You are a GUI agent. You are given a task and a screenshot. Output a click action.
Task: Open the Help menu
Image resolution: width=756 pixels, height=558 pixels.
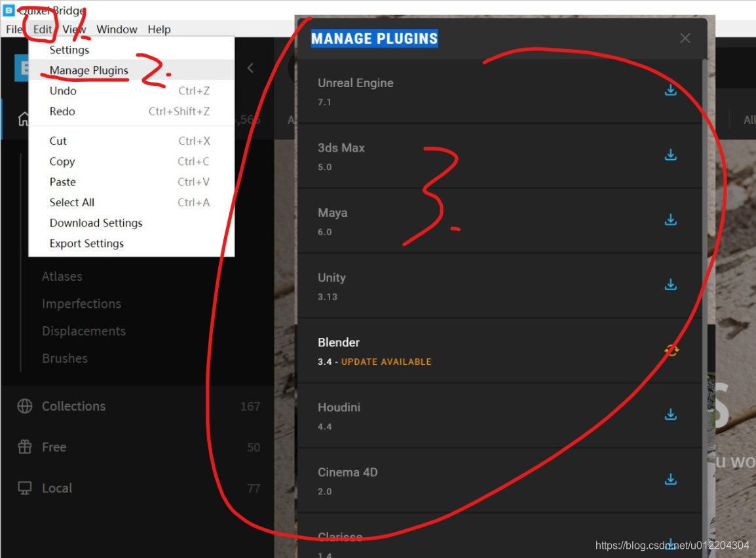pos(159,29)
